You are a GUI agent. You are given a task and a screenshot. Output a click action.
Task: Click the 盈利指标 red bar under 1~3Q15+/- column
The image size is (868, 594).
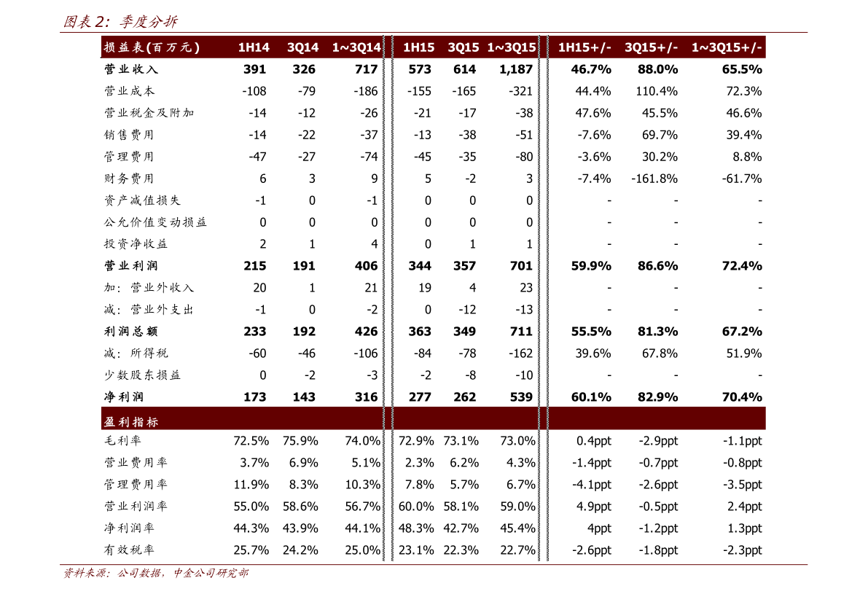[727, 418]
